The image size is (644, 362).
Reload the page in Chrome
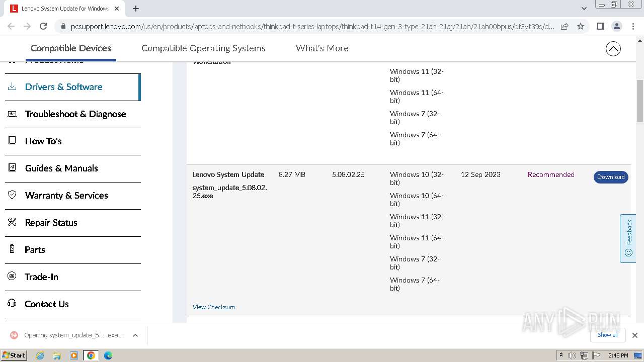pyautogui.click(x=43, y=26)
